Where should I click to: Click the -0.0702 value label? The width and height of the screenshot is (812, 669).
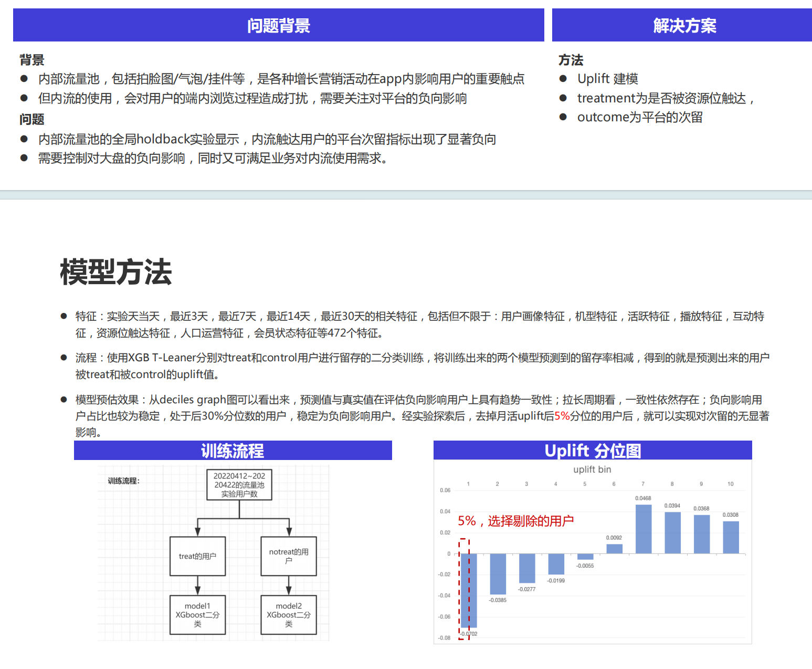468,634
